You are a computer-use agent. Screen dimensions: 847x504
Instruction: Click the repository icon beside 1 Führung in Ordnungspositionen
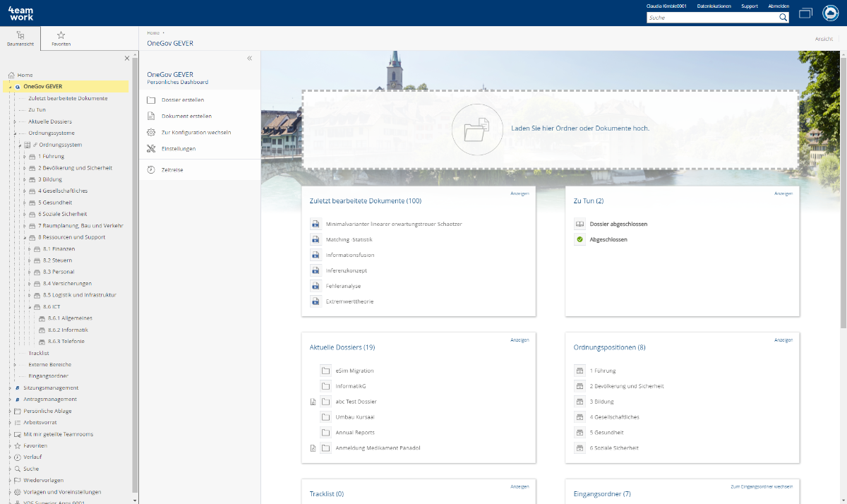(579, 371)
